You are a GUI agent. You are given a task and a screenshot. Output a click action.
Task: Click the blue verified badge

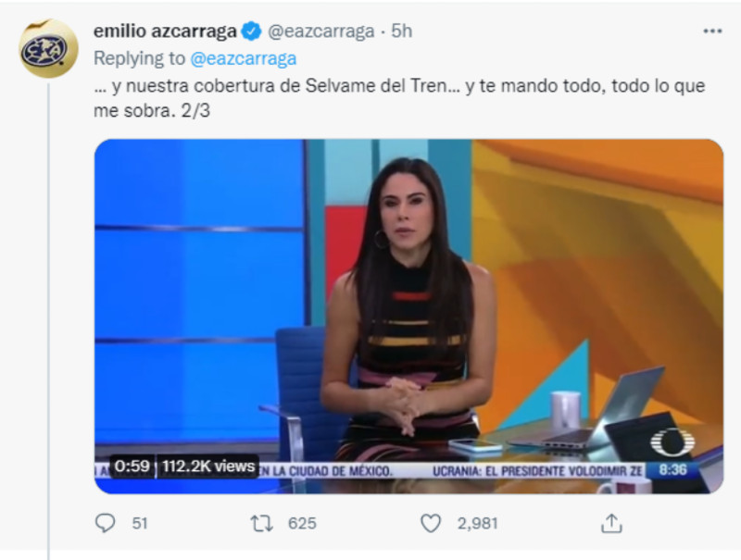(x=251, y=31)
